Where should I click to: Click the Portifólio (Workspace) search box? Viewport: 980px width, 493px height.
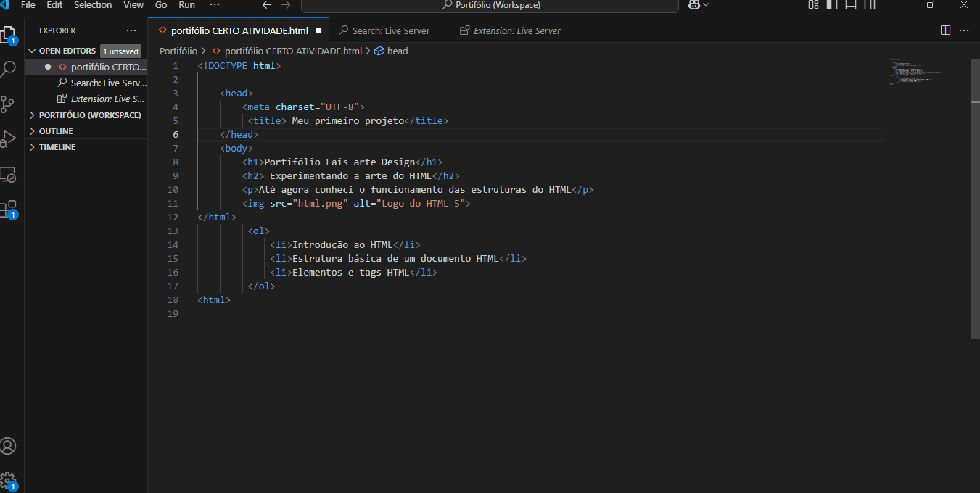pos(490,5)
